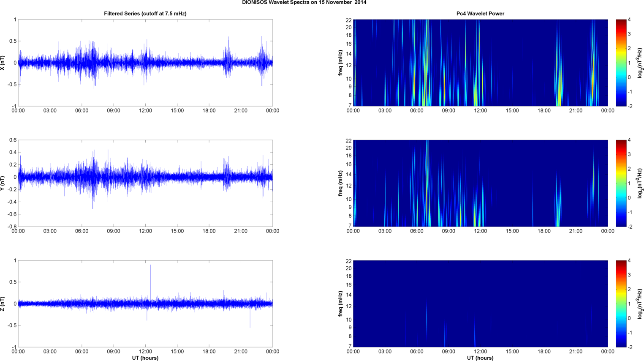The image size is (644, 361).
Task: Click the 0.5 tick on the Z (nT) axis
Action: coord(13,282)
